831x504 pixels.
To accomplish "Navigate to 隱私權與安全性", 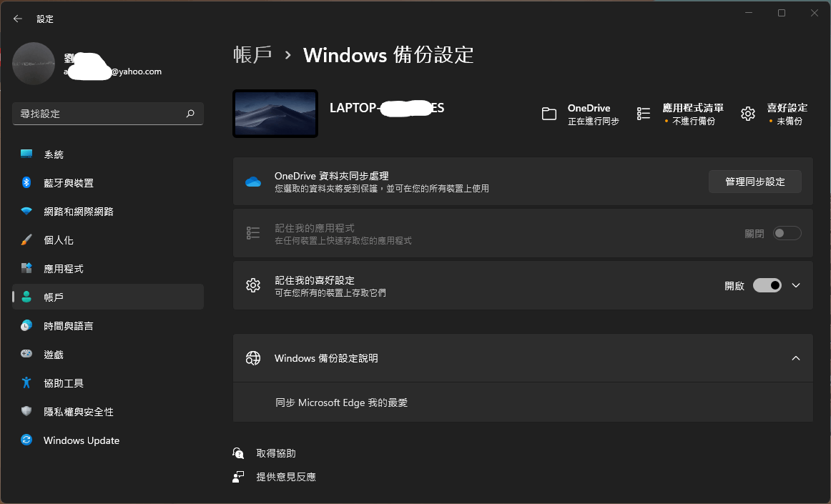I will [x=108, y=412].
